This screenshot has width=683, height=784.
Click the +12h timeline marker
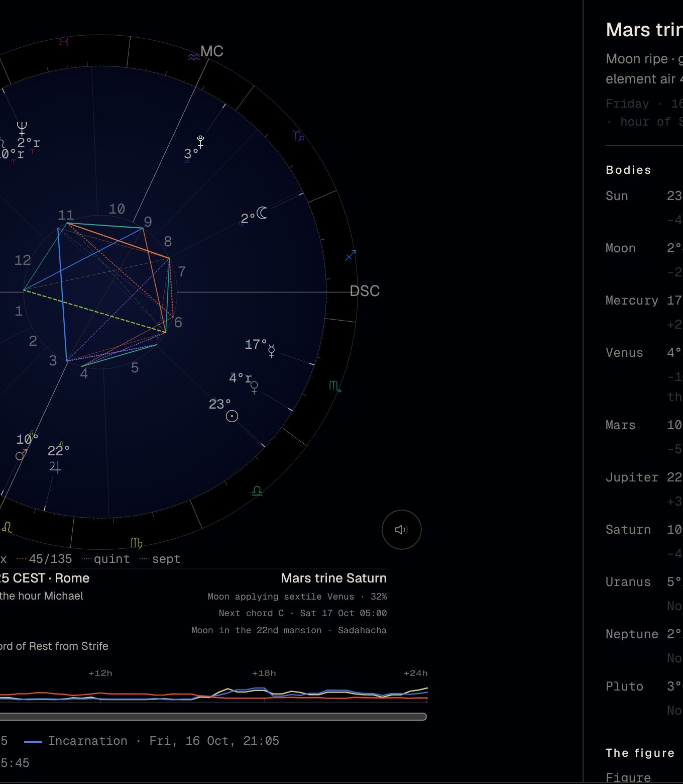click(x=100, y=673)
